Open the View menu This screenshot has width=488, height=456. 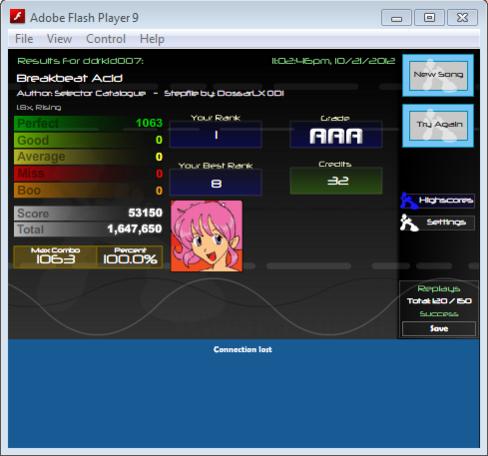click(x=59, y=39)
